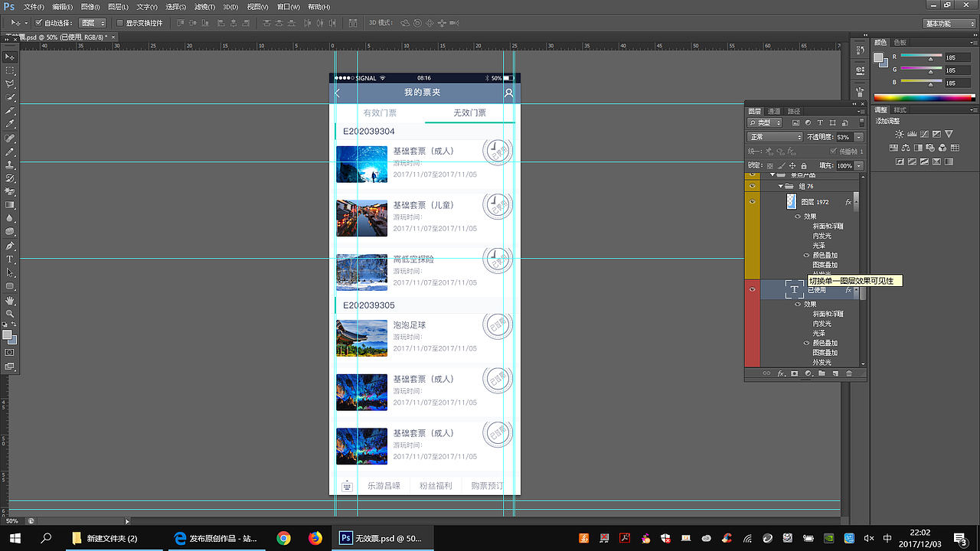Filter layers by type layers (T icon)

click(820, 122)
